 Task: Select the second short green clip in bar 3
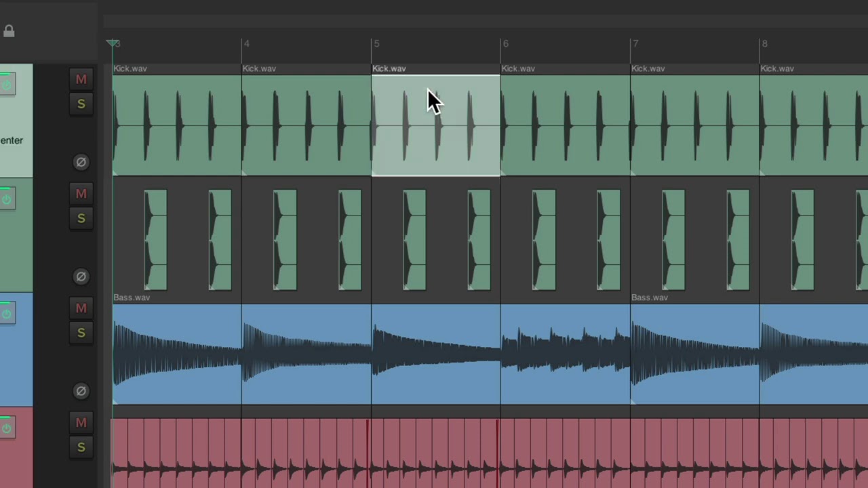pyautogui.click(x=220, y=240)
